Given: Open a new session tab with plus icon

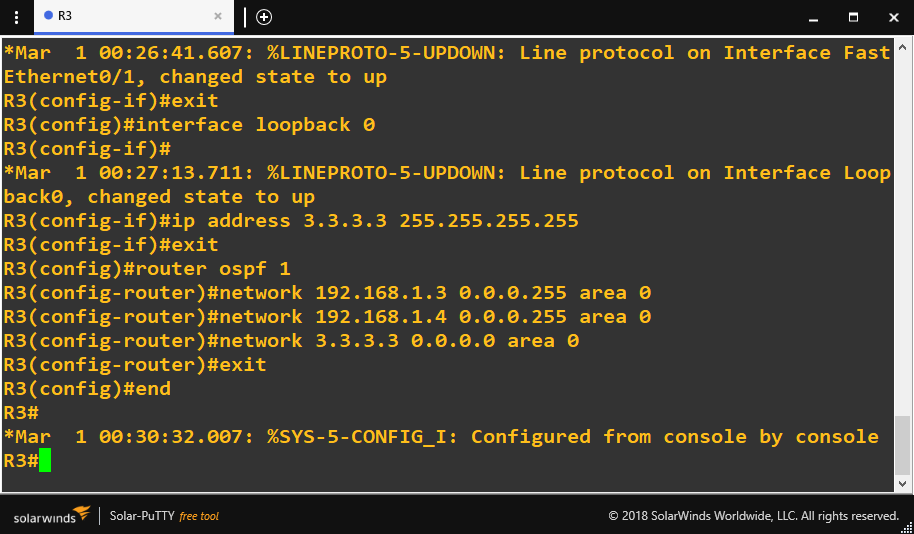Looking at the screenshot, I should pyautogui.click(x=264, y=17).
